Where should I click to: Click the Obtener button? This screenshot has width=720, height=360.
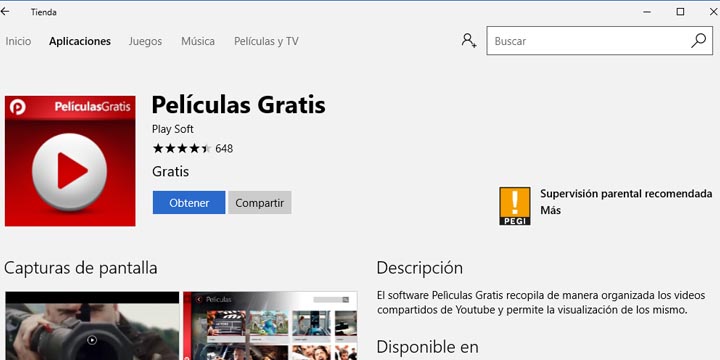pos(189,202)
